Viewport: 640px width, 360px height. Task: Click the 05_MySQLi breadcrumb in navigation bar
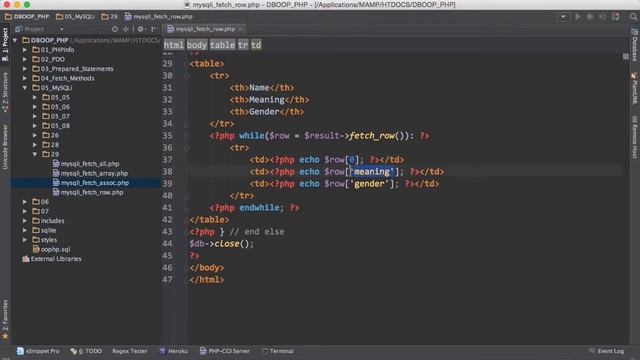[x=75, y=17]
